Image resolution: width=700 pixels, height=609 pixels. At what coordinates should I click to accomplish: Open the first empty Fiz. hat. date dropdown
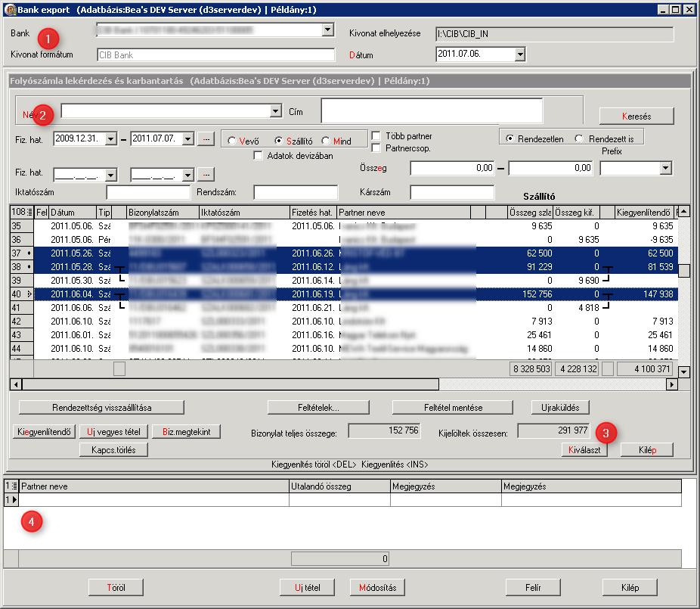110,175
